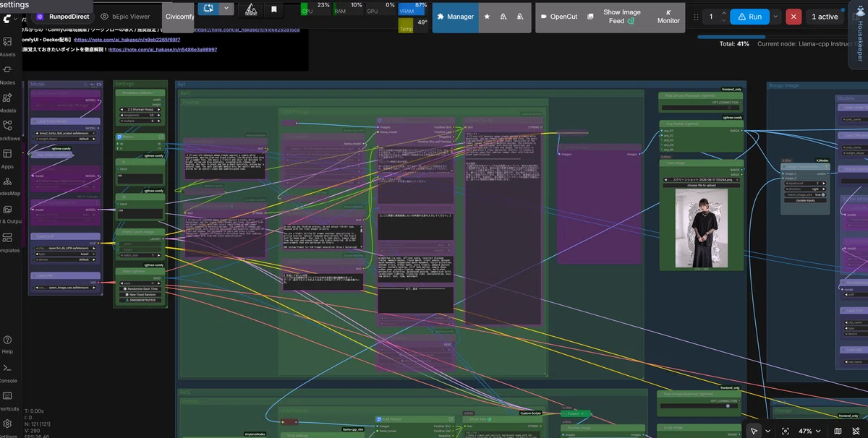
Task: Grab the actionbar drag handle dots
Action: point(696,16)
